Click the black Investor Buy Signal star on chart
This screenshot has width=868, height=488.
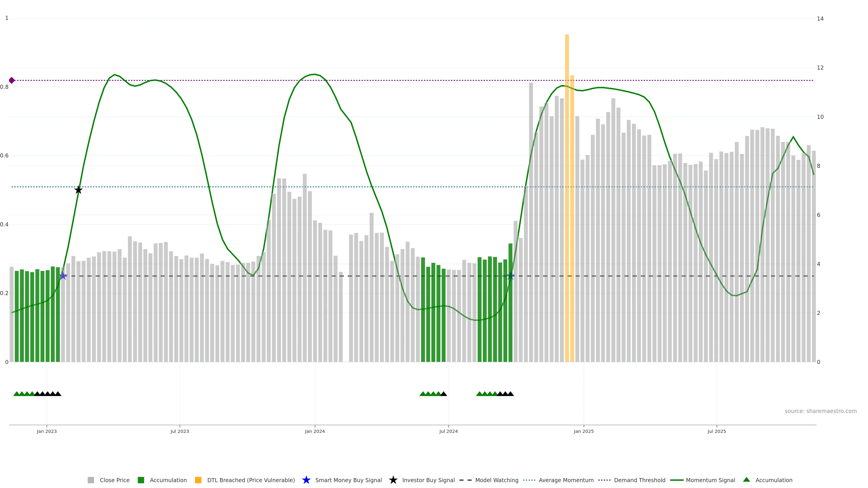coord(78,190)
